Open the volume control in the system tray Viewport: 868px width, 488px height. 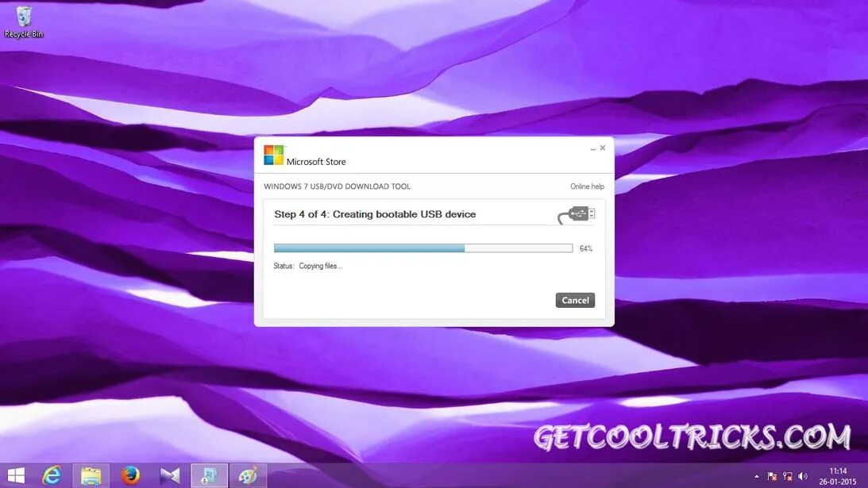click(x=800, y=476)
